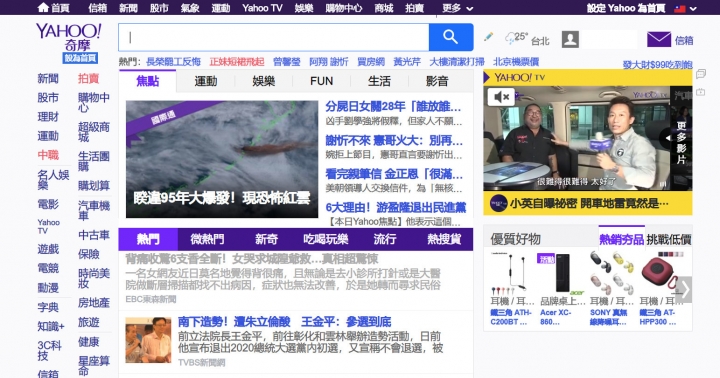720x378 pixels.
Task: Open the 影音 tab
Action: [437, 81]
